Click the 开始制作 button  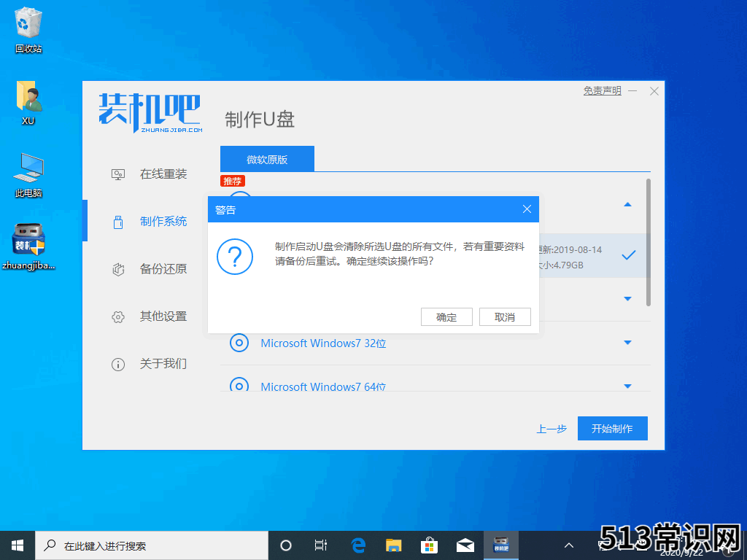click(x=613, y=429)
